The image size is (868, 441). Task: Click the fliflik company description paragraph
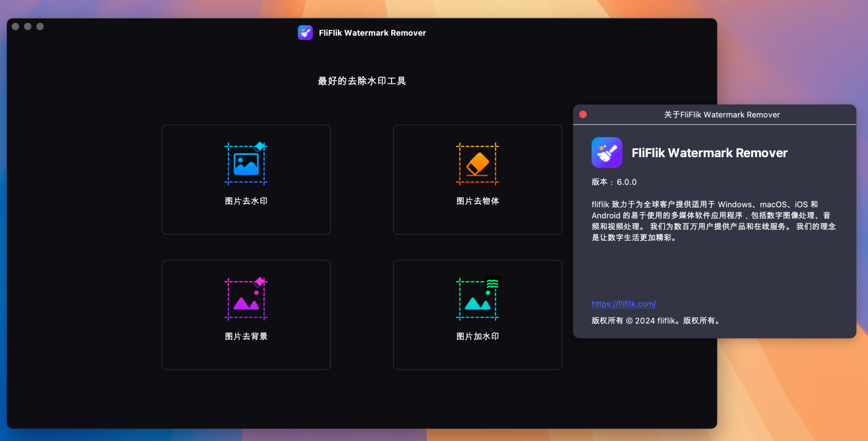[x=714, y=221]
